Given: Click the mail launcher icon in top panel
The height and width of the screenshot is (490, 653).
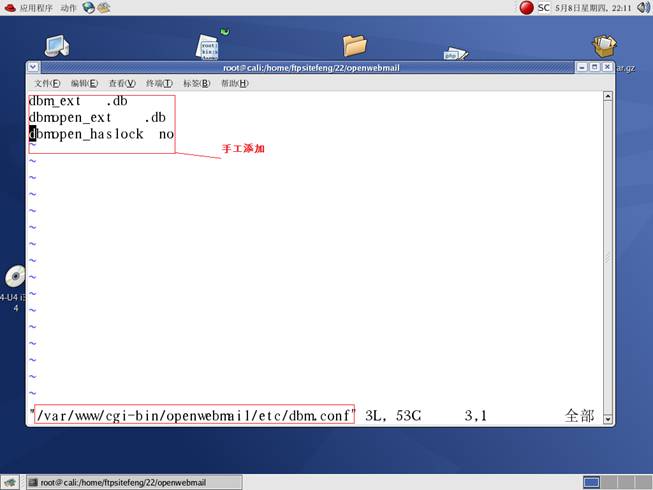Looking at the screenshot, I should [105, 8].
